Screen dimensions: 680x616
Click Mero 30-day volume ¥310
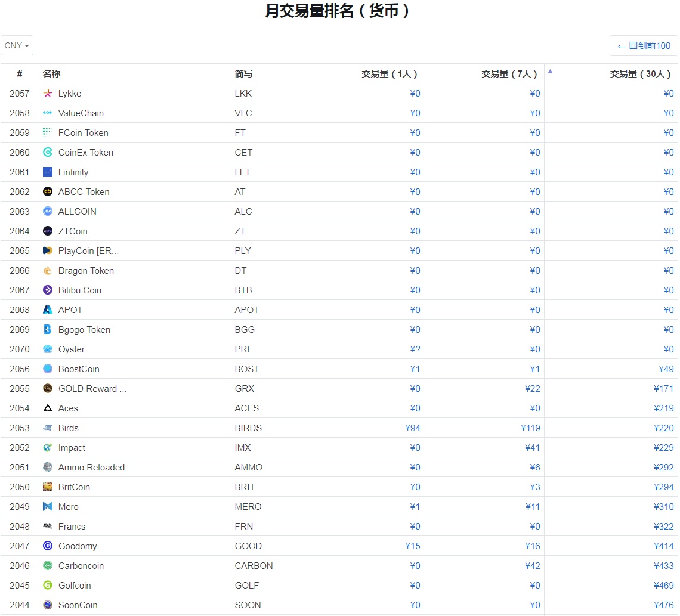click(x=663, y=507)
